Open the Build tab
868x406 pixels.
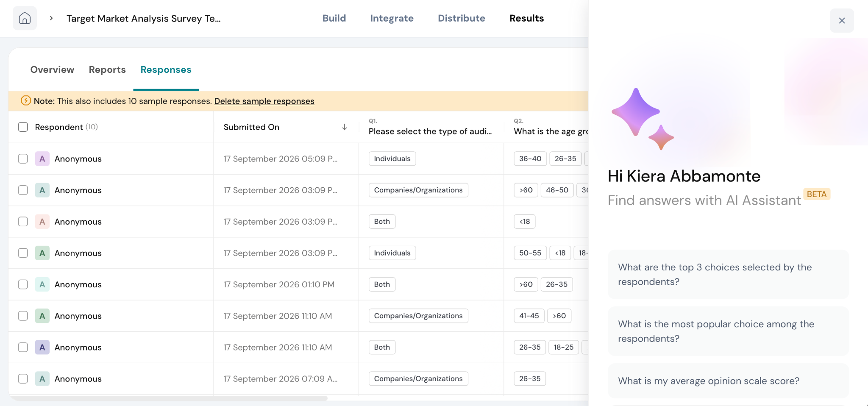click(334, 18)
